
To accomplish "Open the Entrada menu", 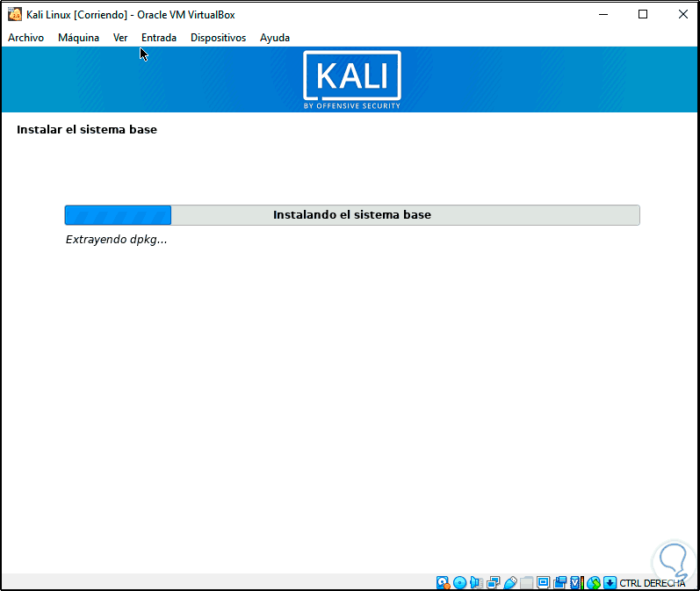I will (159, 38).
